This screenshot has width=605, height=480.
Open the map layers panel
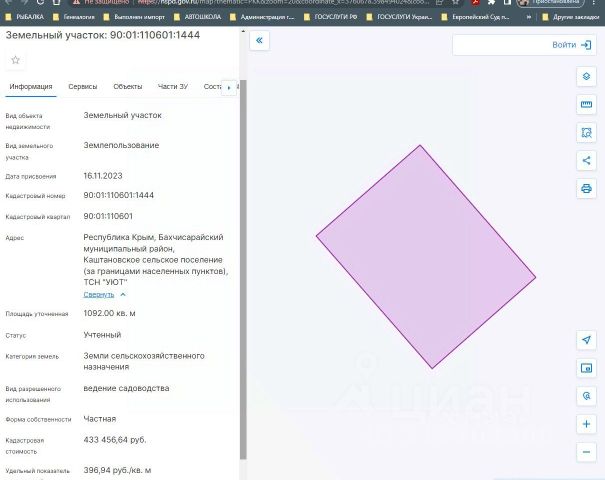click(586, 76)
